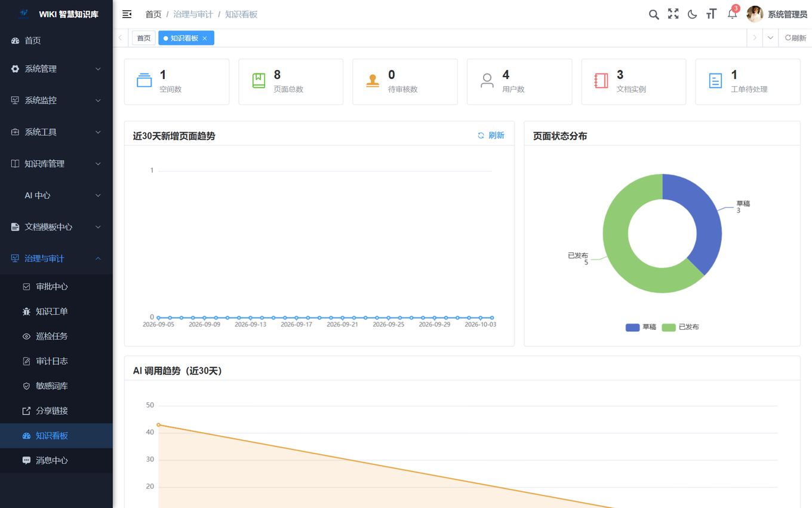
Task: Click the 工单待处理 document icon
Action: coord(715,81)
